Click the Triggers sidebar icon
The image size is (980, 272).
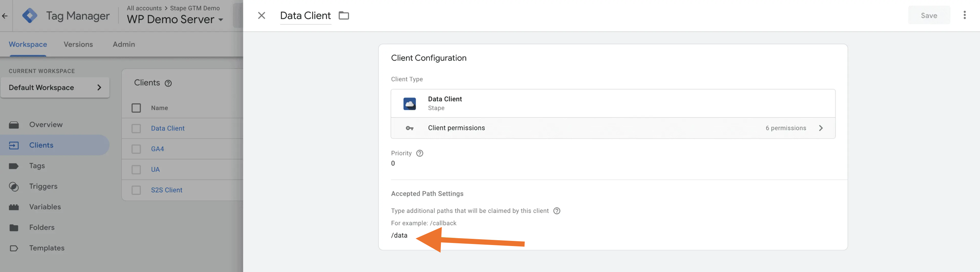(x=14, y=187)
